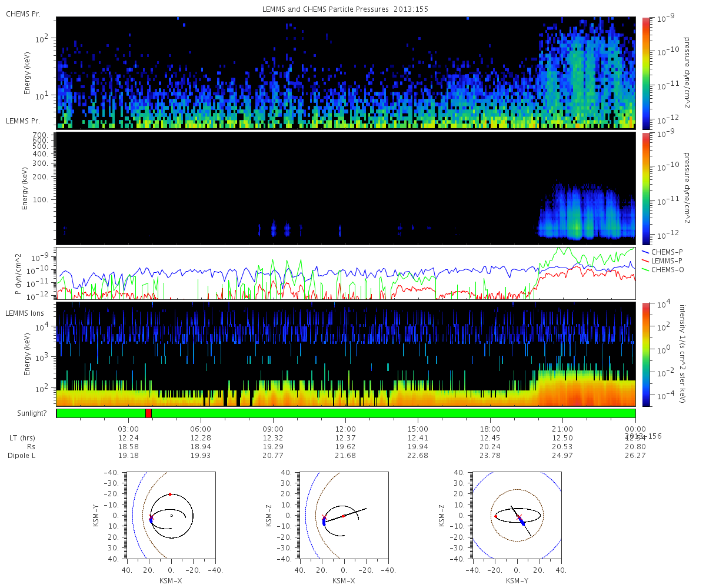Click the 12:00 time tick label
Screen dimensions: 706x588
pos(346,429)
